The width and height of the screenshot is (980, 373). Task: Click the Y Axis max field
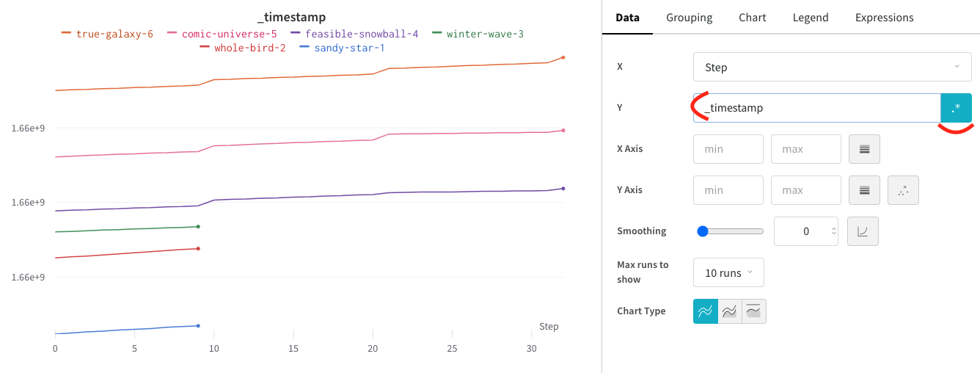pos(806,190)
